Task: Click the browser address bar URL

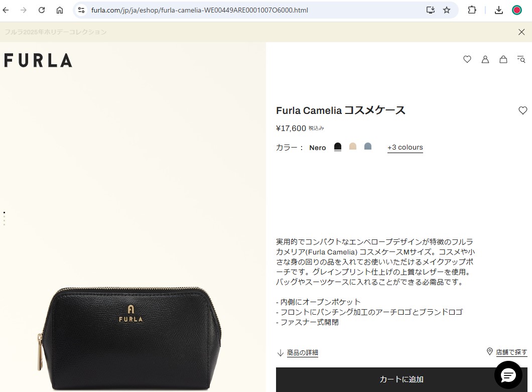Action: pos(200,10)
